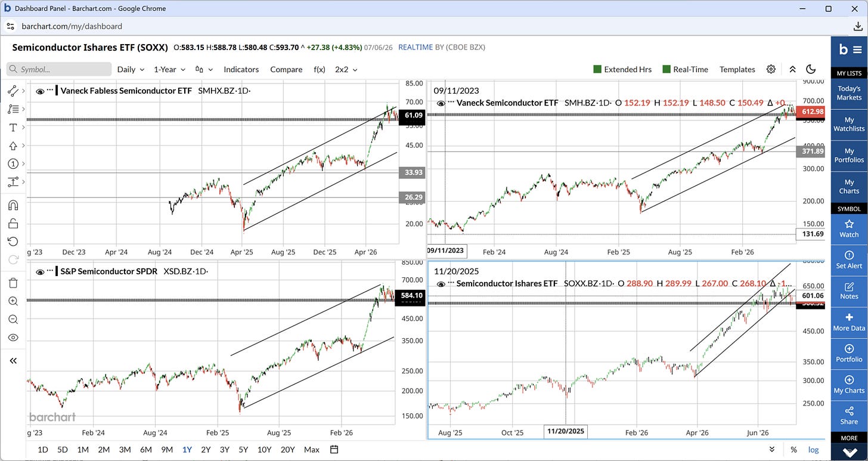
Task: Toggle visibility eye on Vaneck Fabless chart
Action: point(40,91)
